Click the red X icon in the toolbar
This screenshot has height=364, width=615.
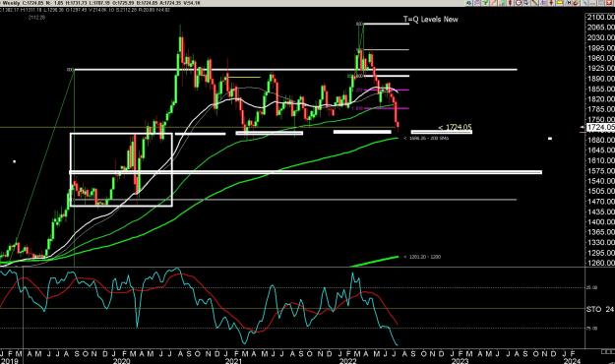pyautogui.click(x=609, y=3)
